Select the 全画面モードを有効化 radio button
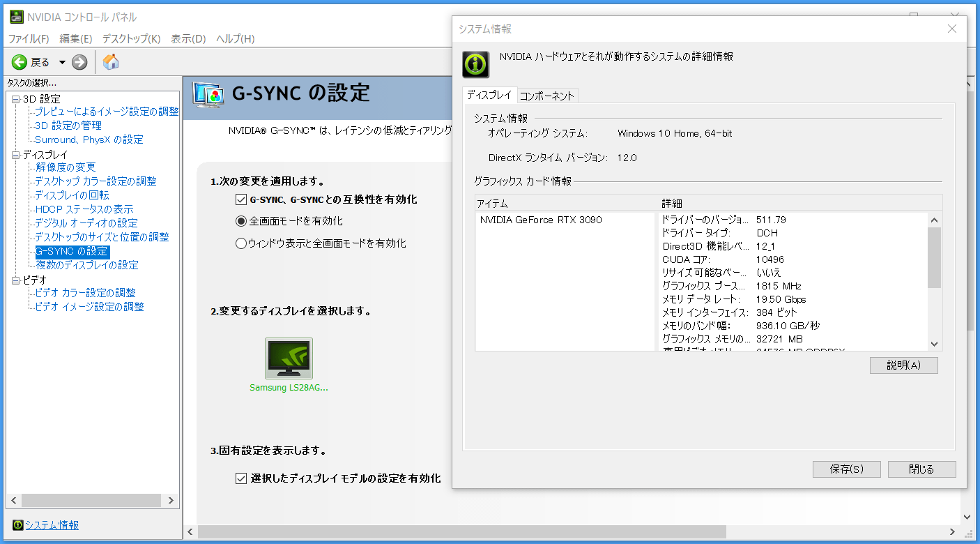 pos(241,221)
